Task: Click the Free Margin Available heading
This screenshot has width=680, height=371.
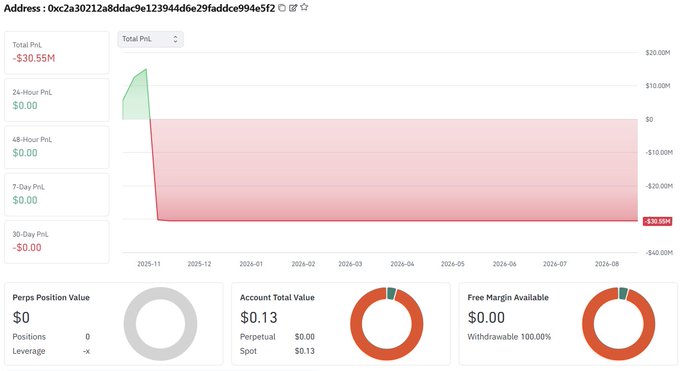Action: coord(508,298)
